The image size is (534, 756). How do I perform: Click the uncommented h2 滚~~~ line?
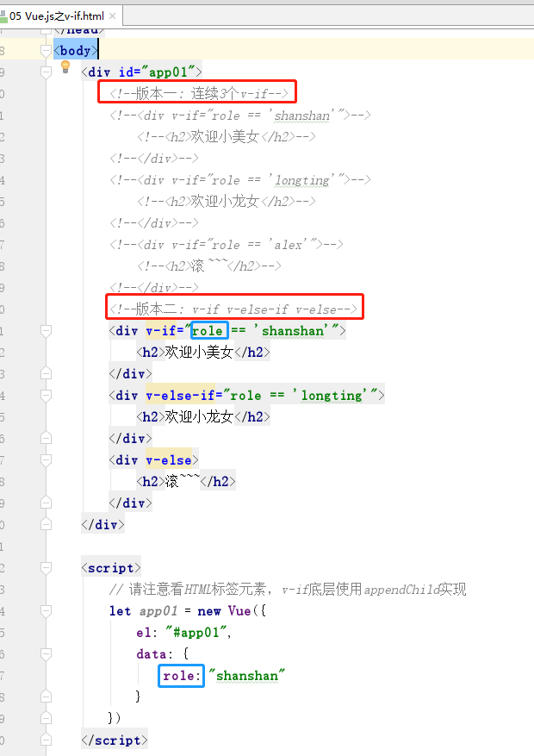186,482
